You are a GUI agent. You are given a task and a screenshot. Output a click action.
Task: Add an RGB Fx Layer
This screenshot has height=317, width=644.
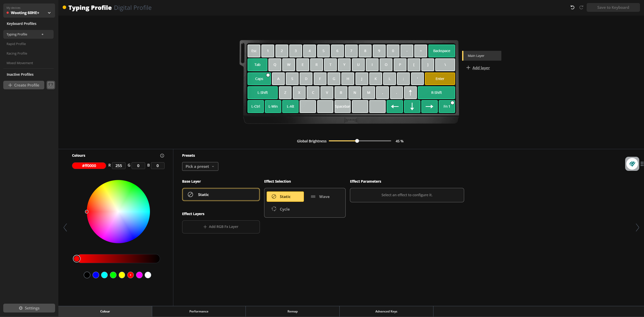[221, 227]
